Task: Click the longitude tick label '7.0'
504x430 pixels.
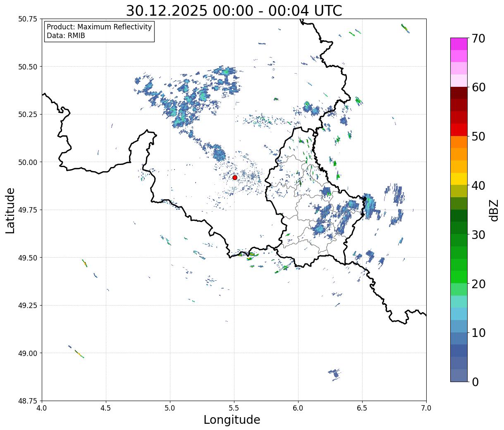Action: coord(426,408)
